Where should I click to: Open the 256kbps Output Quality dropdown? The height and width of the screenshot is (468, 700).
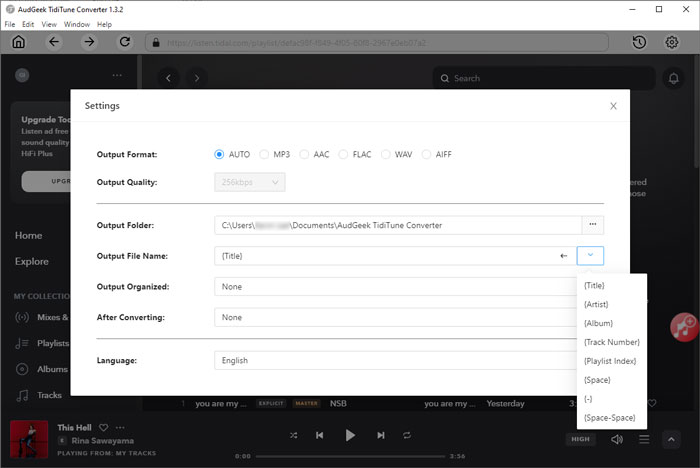point(250,182)
